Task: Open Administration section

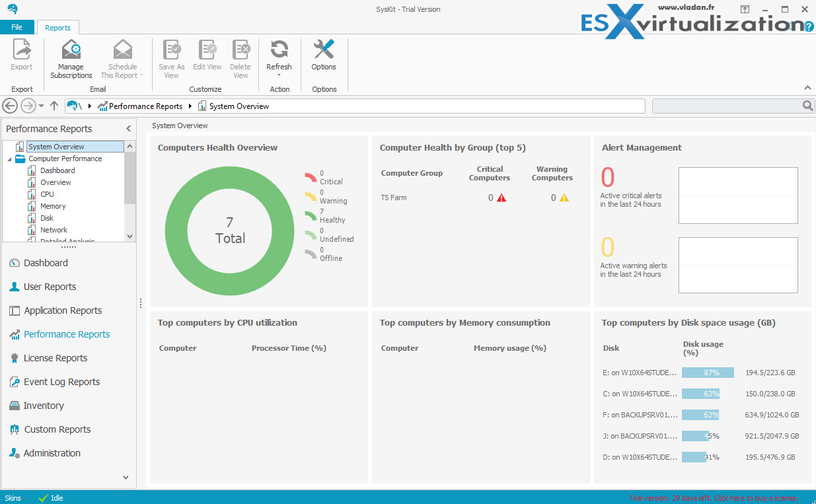Action: [x=45, y=453]
